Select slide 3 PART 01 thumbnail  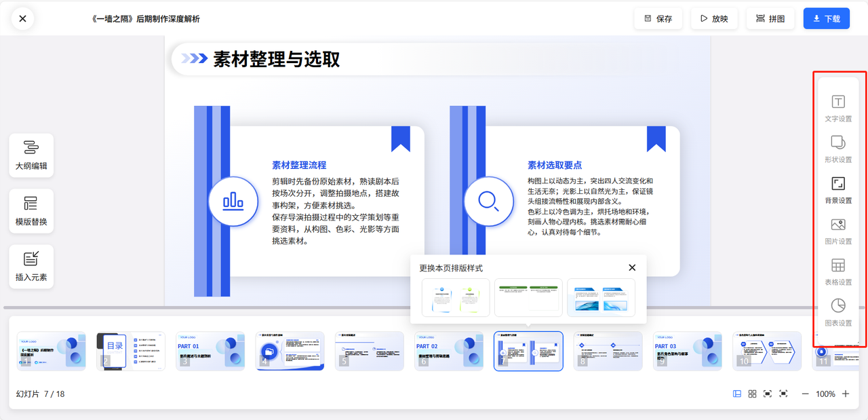[x=210, y=351]
